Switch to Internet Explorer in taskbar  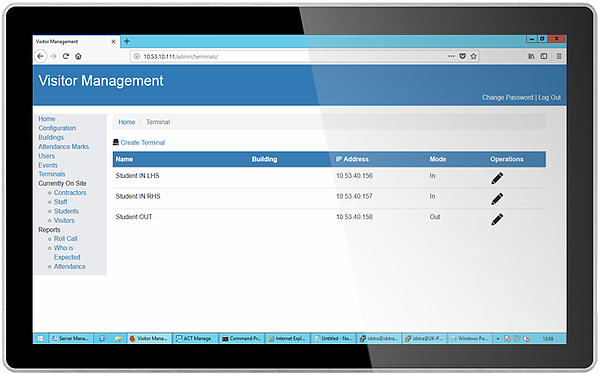287,338
